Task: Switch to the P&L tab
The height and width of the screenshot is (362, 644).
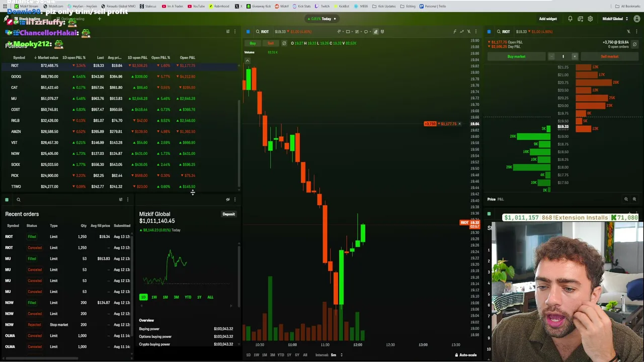Action: (x=501, y=199)
